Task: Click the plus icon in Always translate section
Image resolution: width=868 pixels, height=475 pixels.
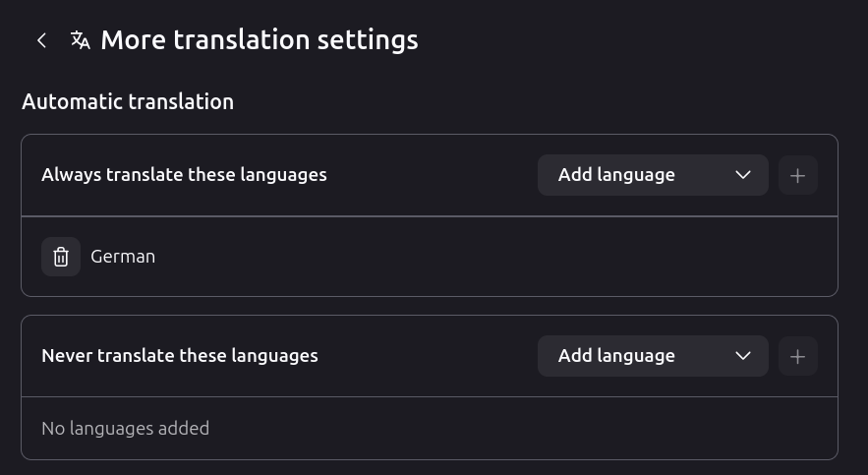Action: tap(797, 175)
